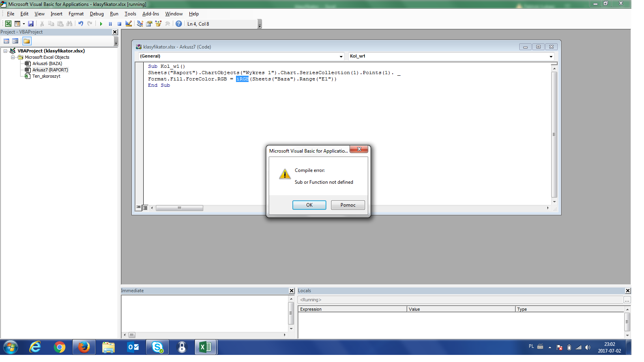
Task: Open the Windows Start button
Action: tap(11, 347)
